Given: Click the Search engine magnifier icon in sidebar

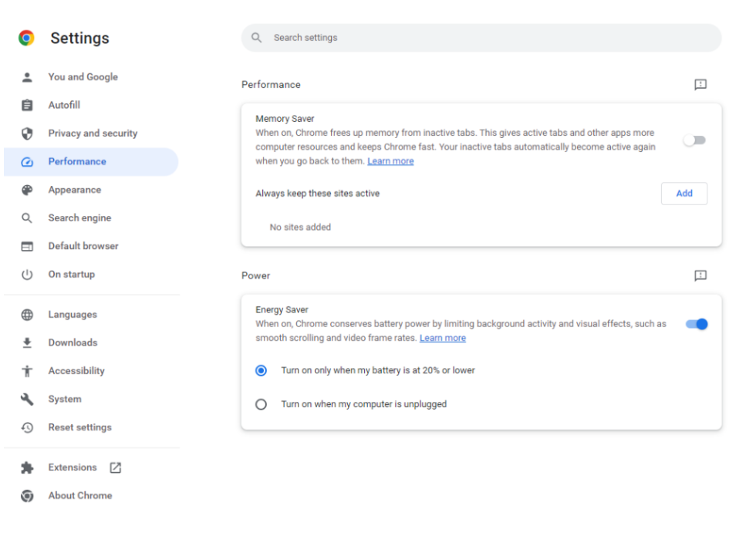Looking at the screenshot, I should click(x=27, y=218).
